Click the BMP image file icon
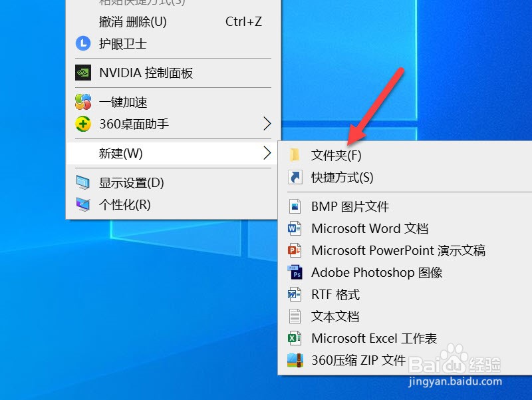The width and height of the screenshot is (532, 400). (x=295, y=206)
